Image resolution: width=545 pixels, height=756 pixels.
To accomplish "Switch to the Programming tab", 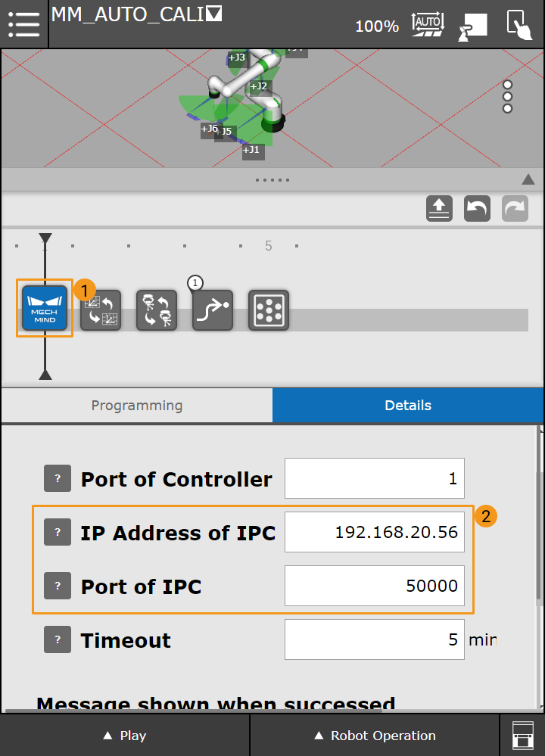I will tap(137, 406).
